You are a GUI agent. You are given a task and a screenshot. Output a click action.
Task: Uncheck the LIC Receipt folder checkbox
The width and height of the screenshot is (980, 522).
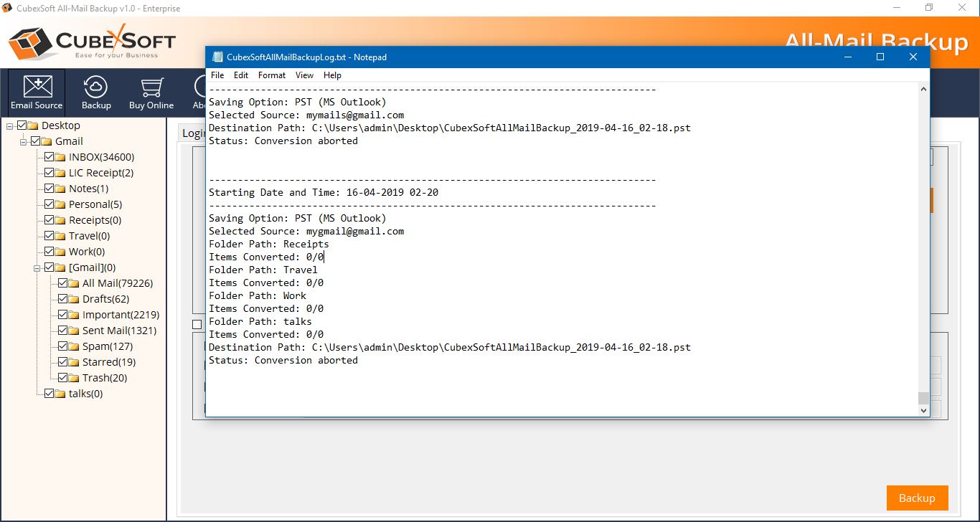(x=49, y=173)
